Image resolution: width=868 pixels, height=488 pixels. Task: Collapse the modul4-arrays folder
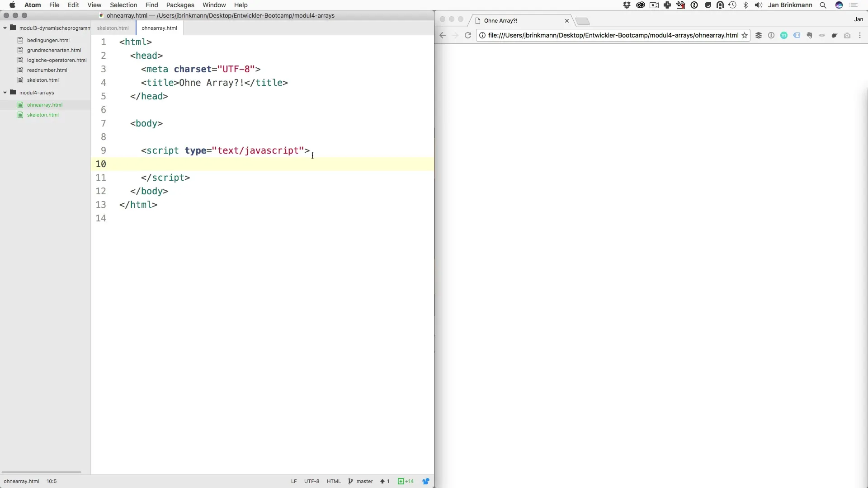click(5, 93)
